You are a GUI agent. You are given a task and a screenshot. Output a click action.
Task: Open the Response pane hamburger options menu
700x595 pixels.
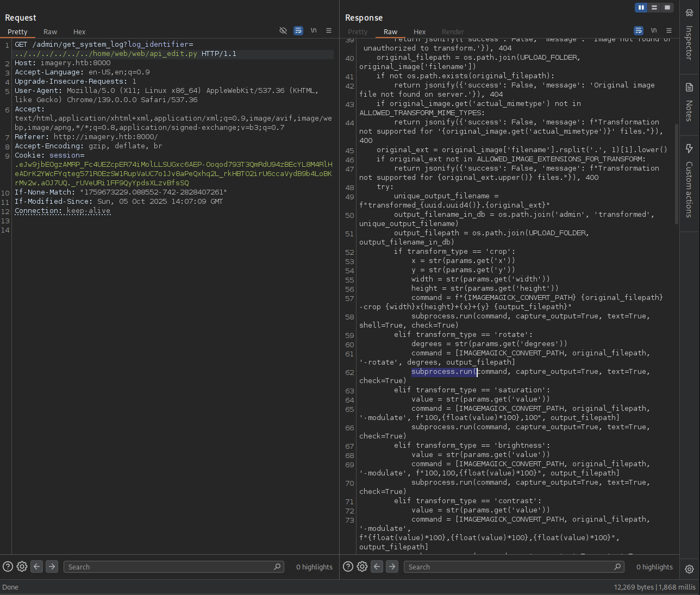(669, 31)
